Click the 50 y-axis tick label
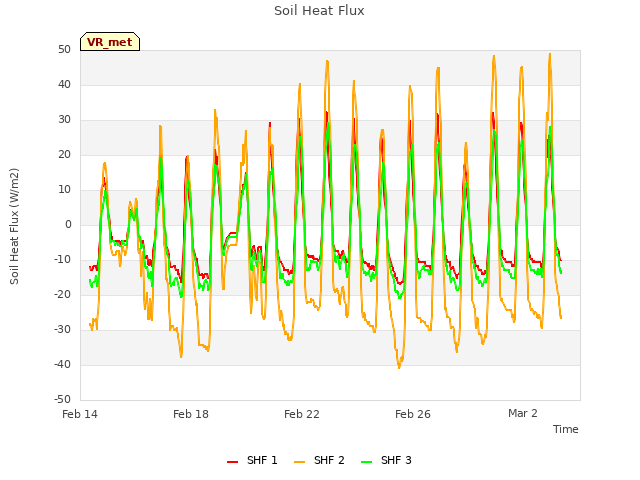640x480 pixels. [64, 49]
